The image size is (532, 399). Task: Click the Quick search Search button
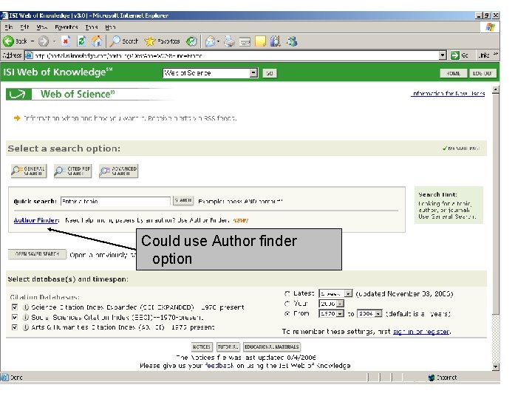[183, 200]
